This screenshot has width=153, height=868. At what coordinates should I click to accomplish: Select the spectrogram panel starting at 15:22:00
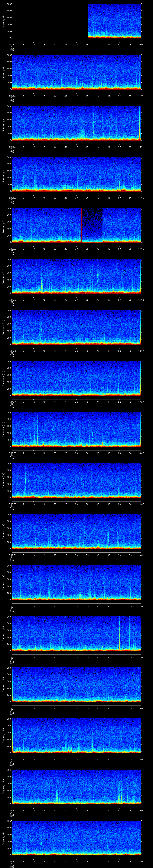(76, 684)
